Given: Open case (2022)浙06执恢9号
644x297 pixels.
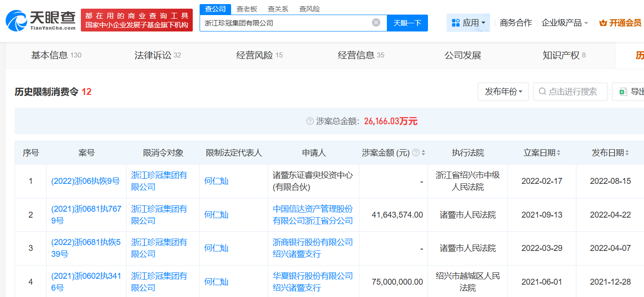Looking at the screenshot, I should coord(85,181).
